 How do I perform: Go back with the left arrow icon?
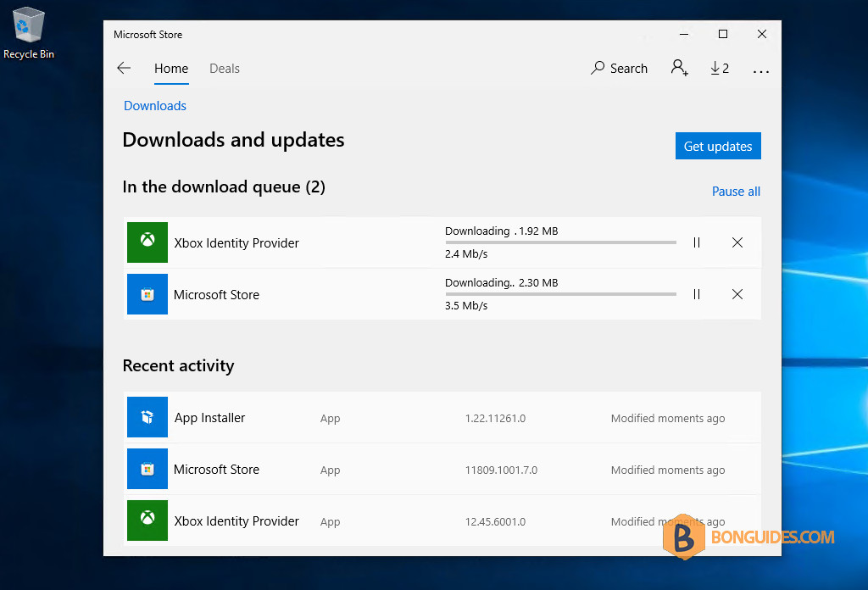pyautogui.click(x=124, y=68)
